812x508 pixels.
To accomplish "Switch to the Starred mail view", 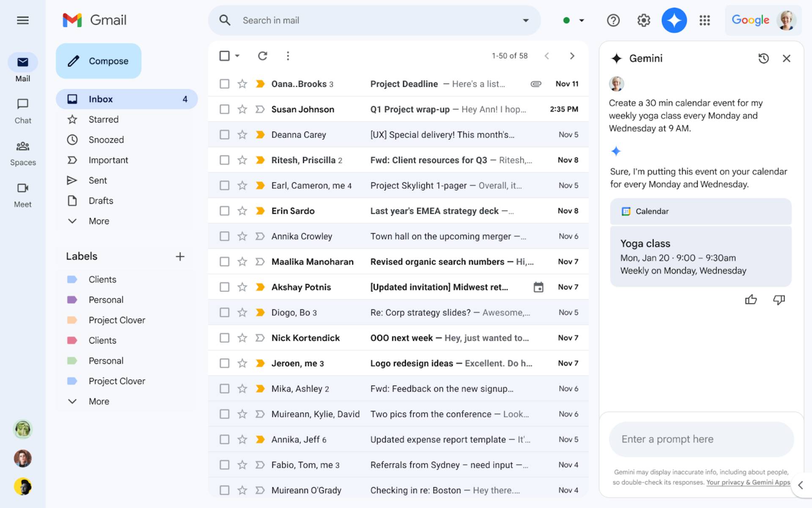I will pos(103,119).
